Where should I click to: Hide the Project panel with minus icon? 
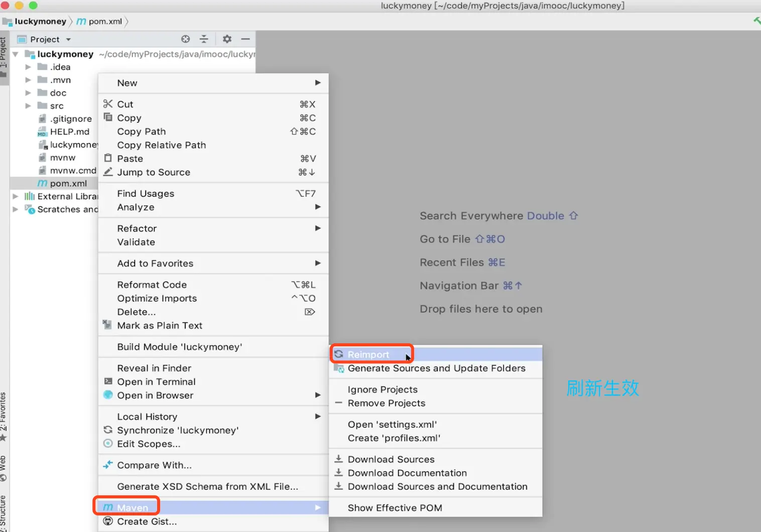click(245, 39)
